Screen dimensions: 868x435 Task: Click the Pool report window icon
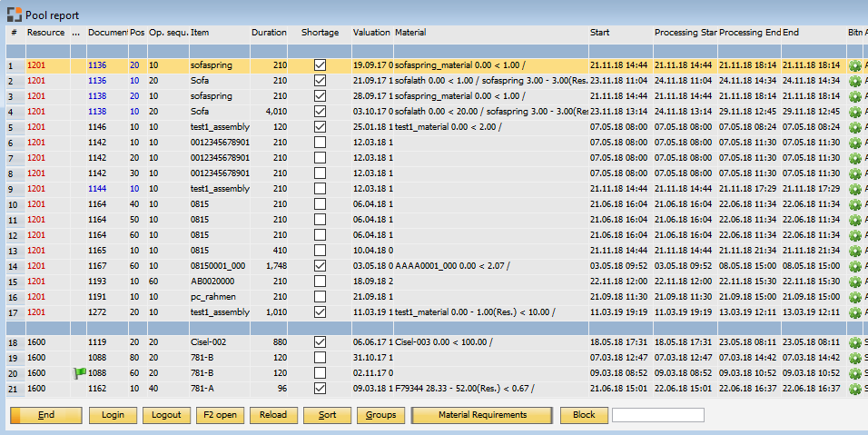[x=13, y=15]
